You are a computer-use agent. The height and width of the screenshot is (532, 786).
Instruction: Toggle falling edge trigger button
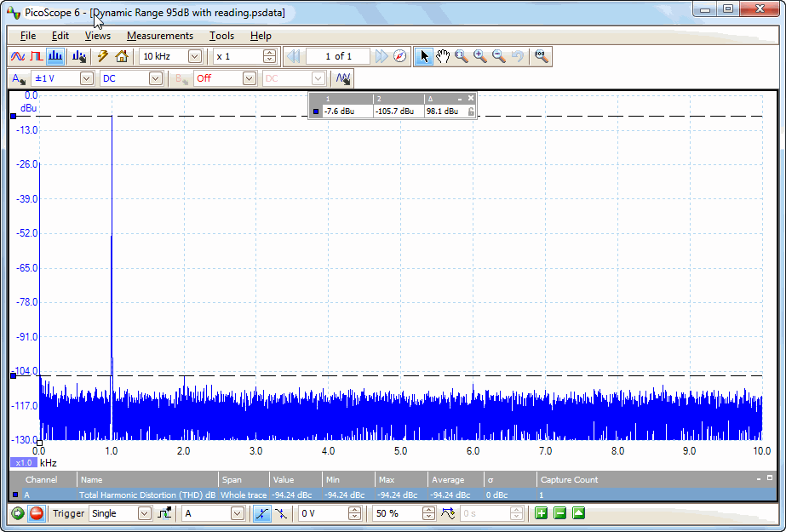(x=280, y=513)
